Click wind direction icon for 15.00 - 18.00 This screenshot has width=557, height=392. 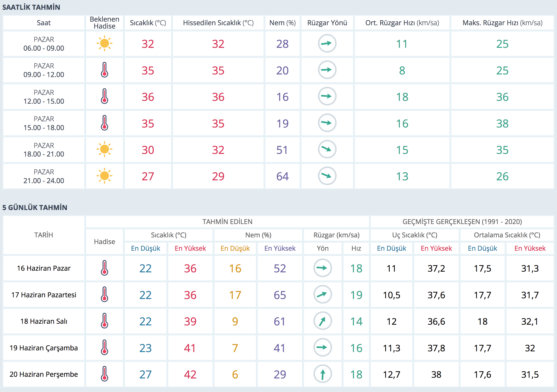click(327, 123)
